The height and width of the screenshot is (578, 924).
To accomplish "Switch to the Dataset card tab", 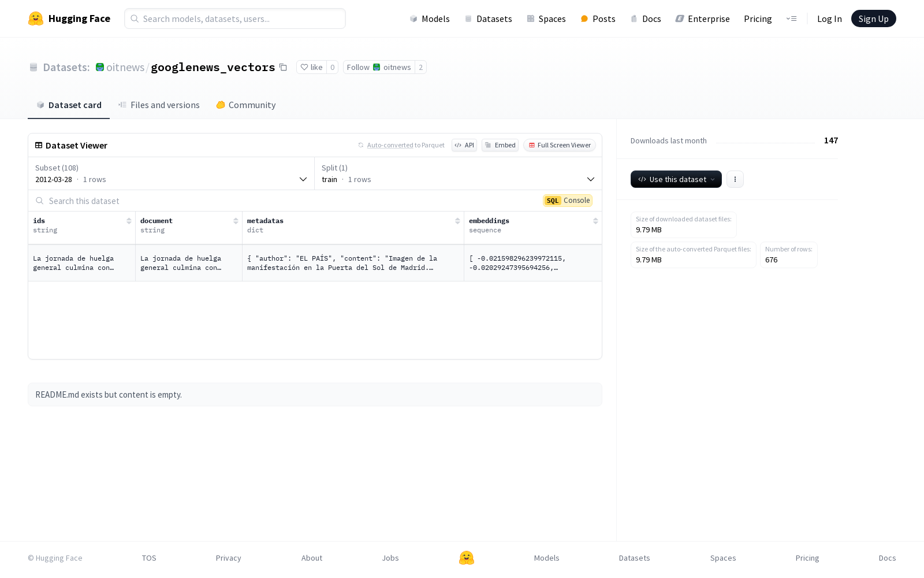I will [x=69, y=105].
